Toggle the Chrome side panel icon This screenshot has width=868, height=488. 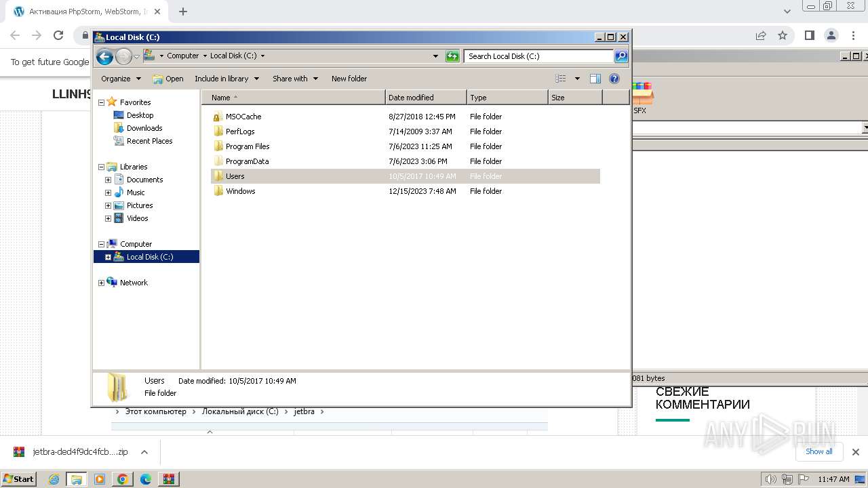point(809,35)
